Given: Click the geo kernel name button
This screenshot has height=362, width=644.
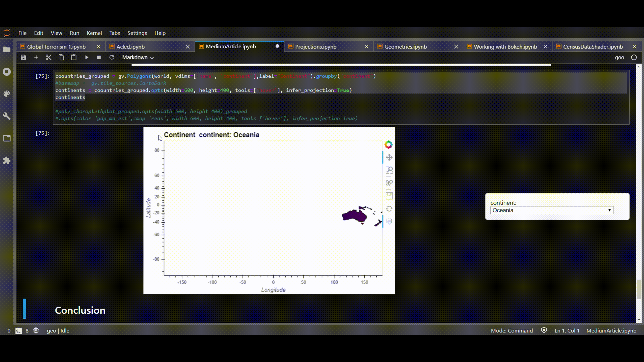Looking at the screenshot, I should click(x=619, y=57).
